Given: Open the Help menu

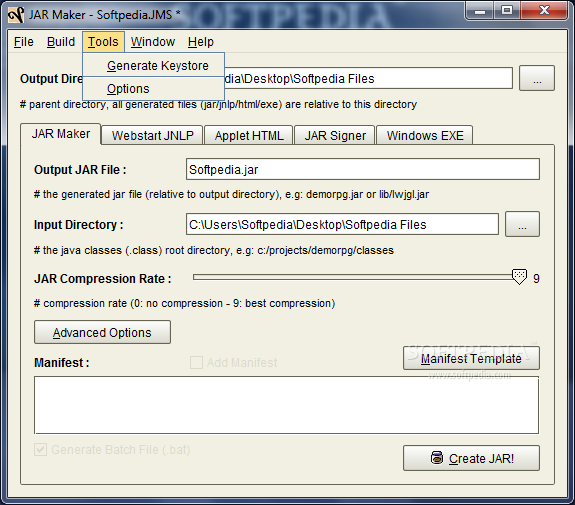Looking at the screenshot, I should coord(201,42).
